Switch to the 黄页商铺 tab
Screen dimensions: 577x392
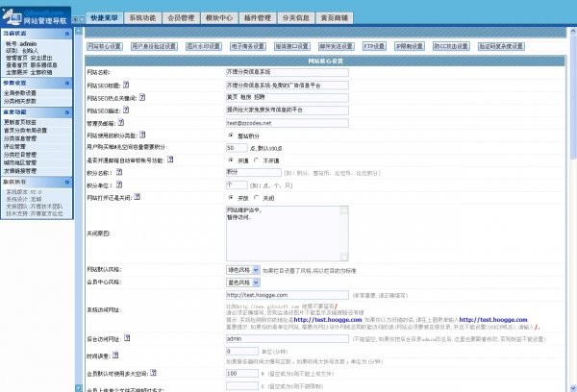pos(335,17)
